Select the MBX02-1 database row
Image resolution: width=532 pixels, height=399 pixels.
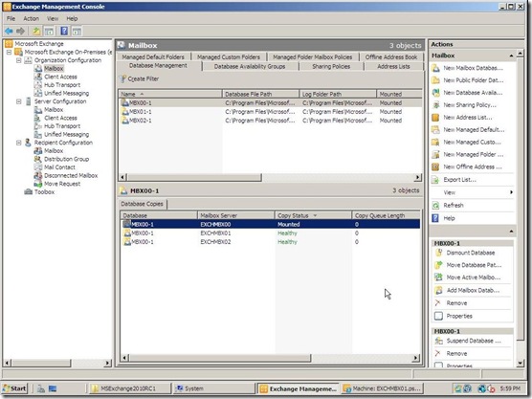tap(270, 121)
